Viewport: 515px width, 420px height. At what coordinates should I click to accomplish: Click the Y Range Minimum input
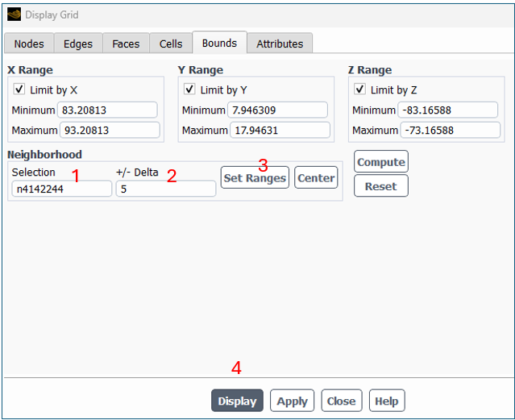(278, 110)
